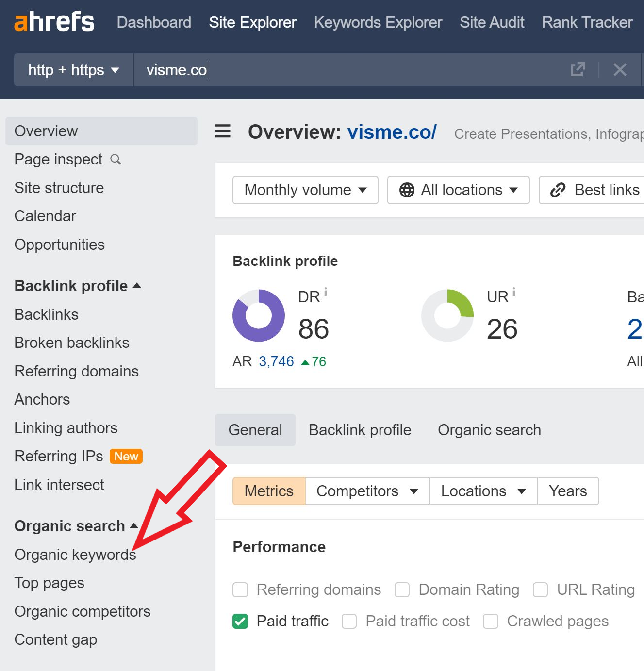Viewport: 644px width, 671px height.
Task: Uncheck the Paid traffic checkbox
Action: click(x=240, y=622)
